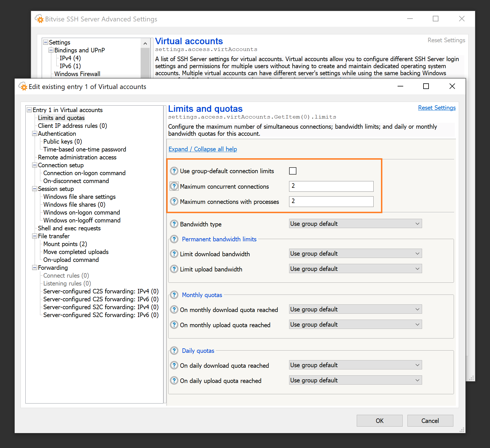Select Client IP address rules in tree

72,126
